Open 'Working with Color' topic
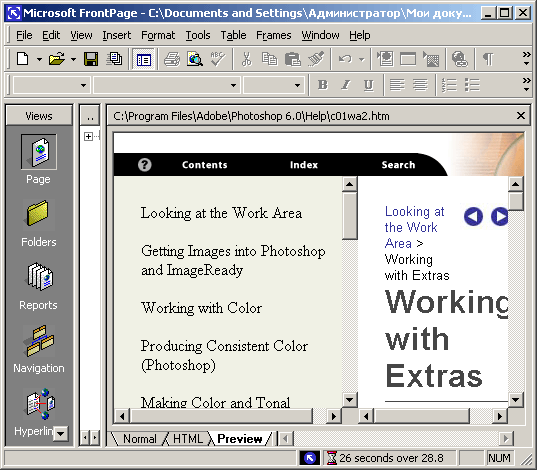The image size is (537, 470). coord(201,308)
